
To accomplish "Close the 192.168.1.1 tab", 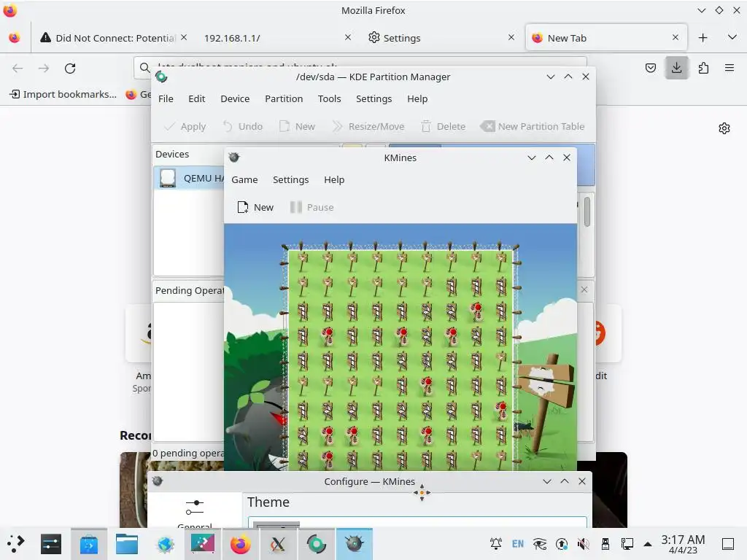I will [x=348, y=37].
